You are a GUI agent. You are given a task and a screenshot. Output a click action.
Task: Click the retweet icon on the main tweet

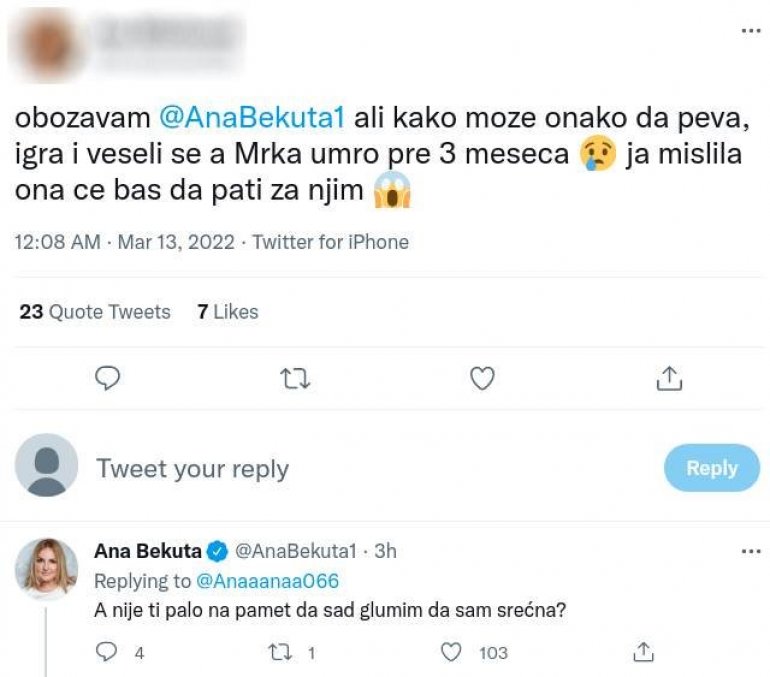294,378
